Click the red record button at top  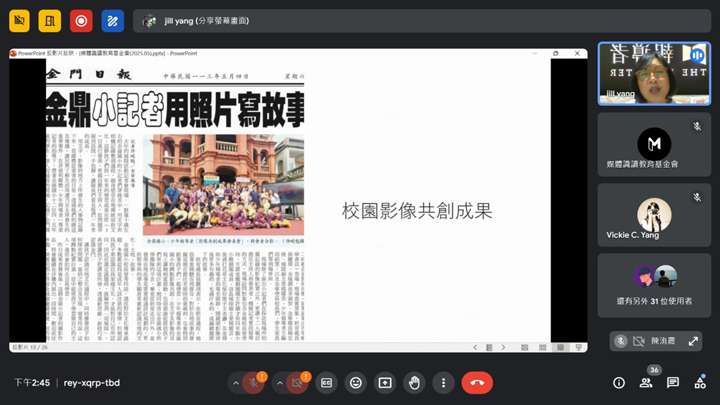pyautogui.click(x=81, y=21)
